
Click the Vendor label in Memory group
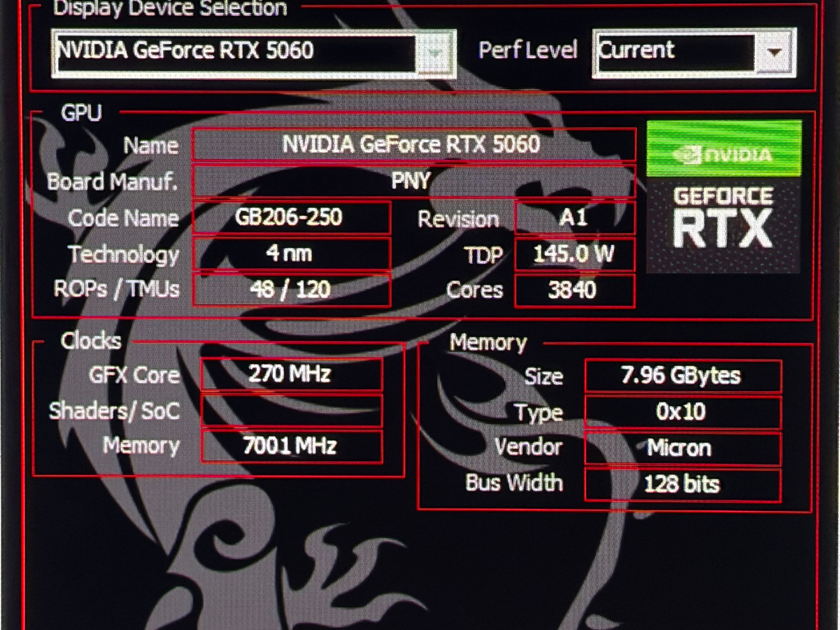528,447
